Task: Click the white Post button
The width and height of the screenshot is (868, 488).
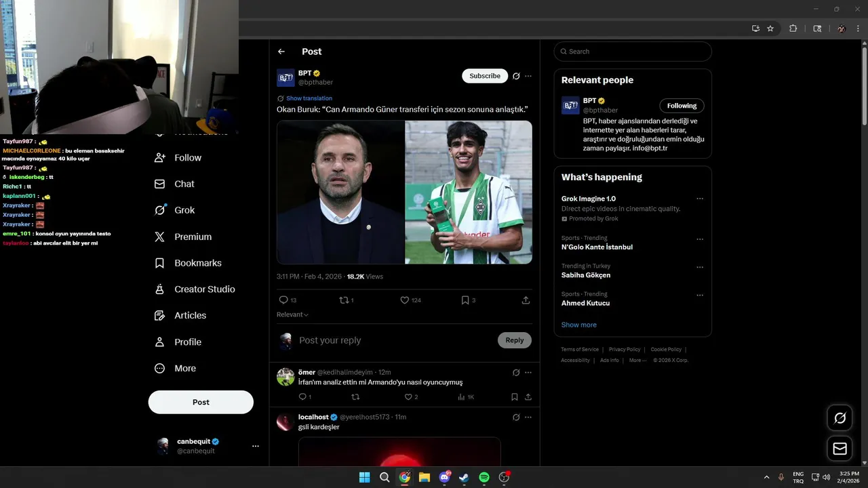Action: coord(201,402)
